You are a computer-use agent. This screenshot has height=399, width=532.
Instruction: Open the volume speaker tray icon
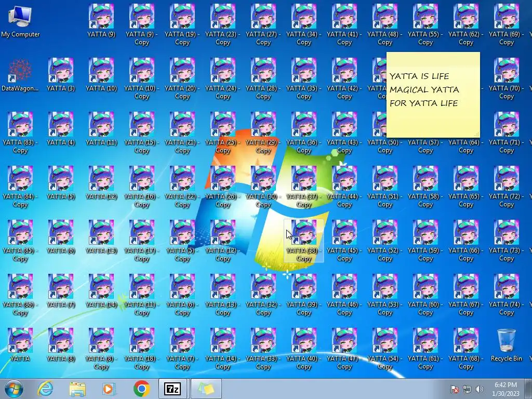480,389
